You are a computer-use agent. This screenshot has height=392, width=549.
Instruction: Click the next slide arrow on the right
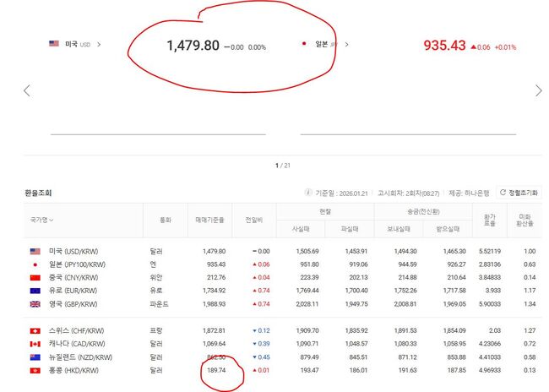pos(538,90)
